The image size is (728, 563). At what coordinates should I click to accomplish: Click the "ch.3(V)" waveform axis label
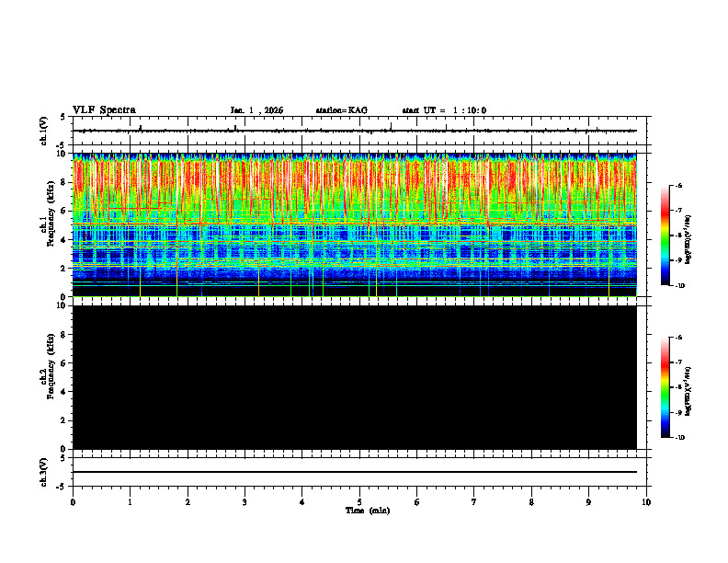[43, 472]
